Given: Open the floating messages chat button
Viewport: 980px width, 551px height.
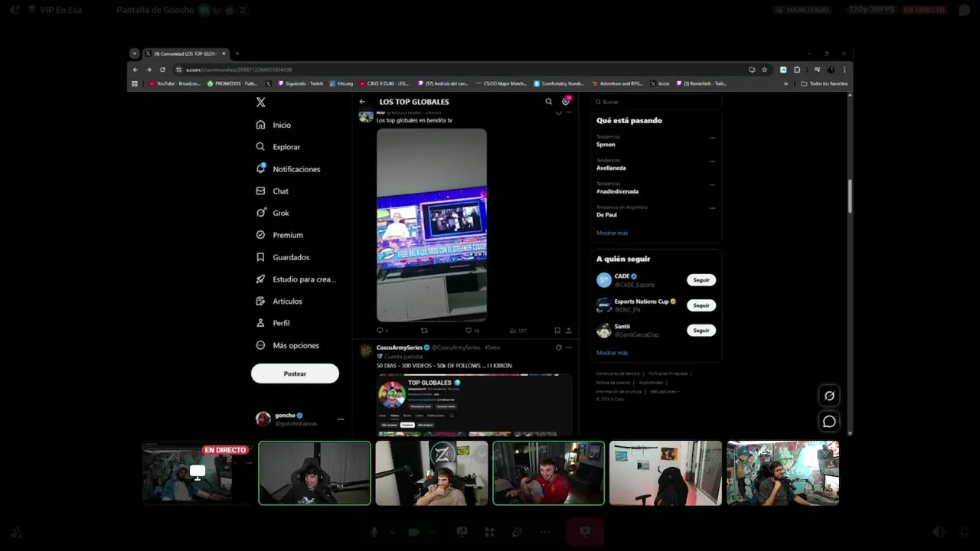Looking at the screenshot, I should coord(829,422).
